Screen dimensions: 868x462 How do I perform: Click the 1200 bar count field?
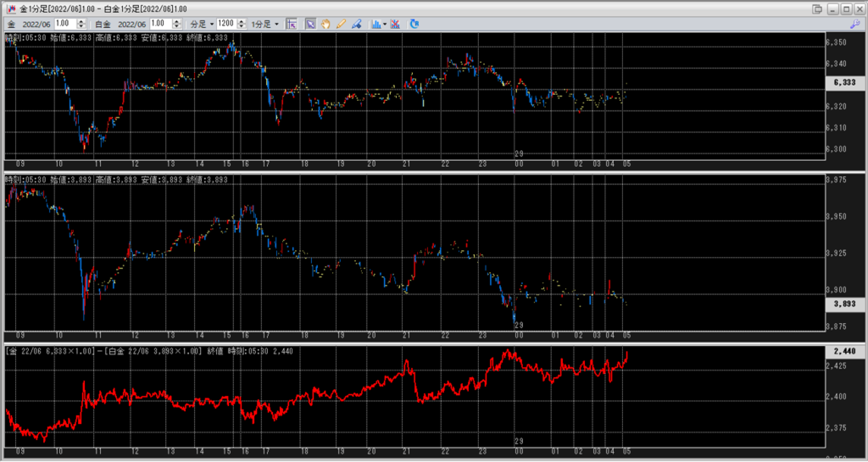225,24
